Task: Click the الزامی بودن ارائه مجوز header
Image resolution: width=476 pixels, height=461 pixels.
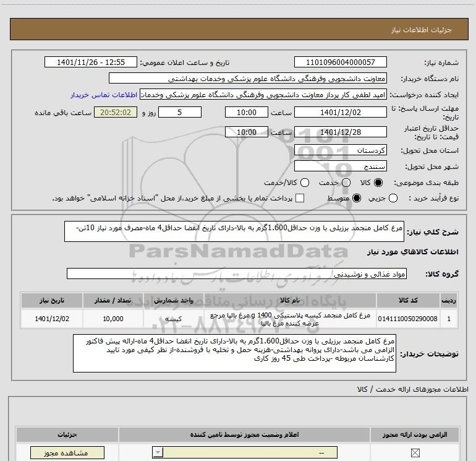Action: [x=415, y=434]
